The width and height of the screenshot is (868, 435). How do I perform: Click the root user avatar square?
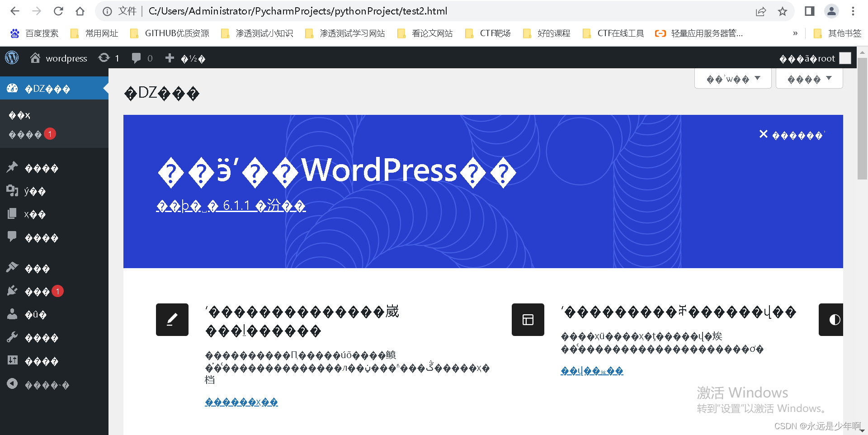click(845, 58)
